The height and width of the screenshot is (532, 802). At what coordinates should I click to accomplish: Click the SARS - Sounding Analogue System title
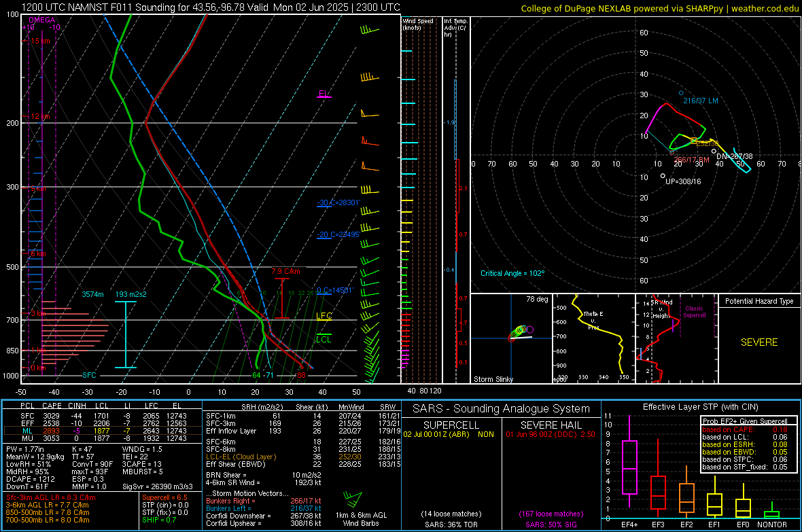(501, 409)
